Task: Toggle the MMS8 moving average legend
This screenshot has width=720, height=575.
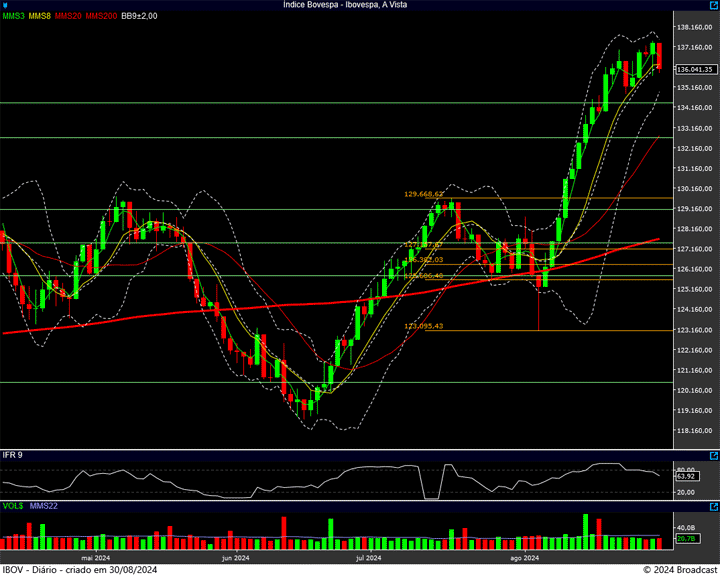Action: (41, 16)
